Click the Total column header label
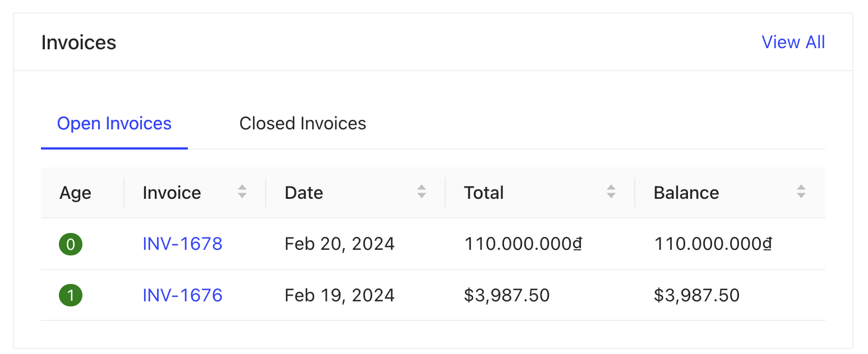Screen dimensions: 868x354 point(484,193)
